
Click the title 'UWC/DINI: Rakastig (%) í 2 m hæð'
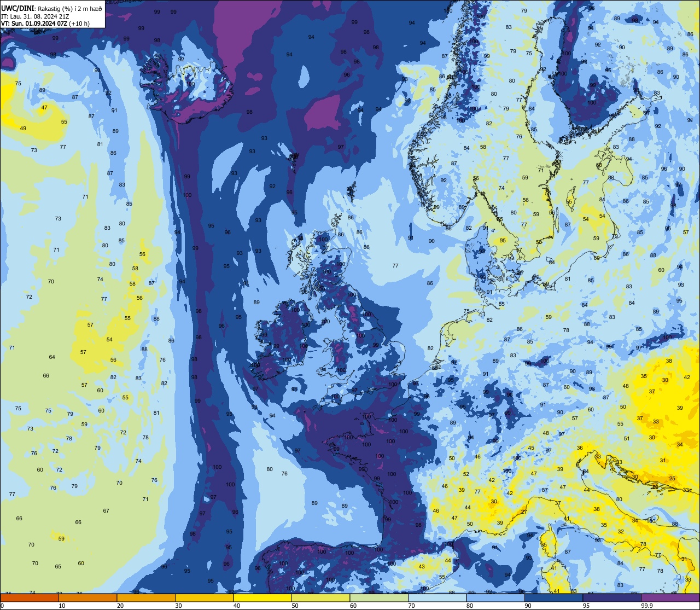pos(52,8)
